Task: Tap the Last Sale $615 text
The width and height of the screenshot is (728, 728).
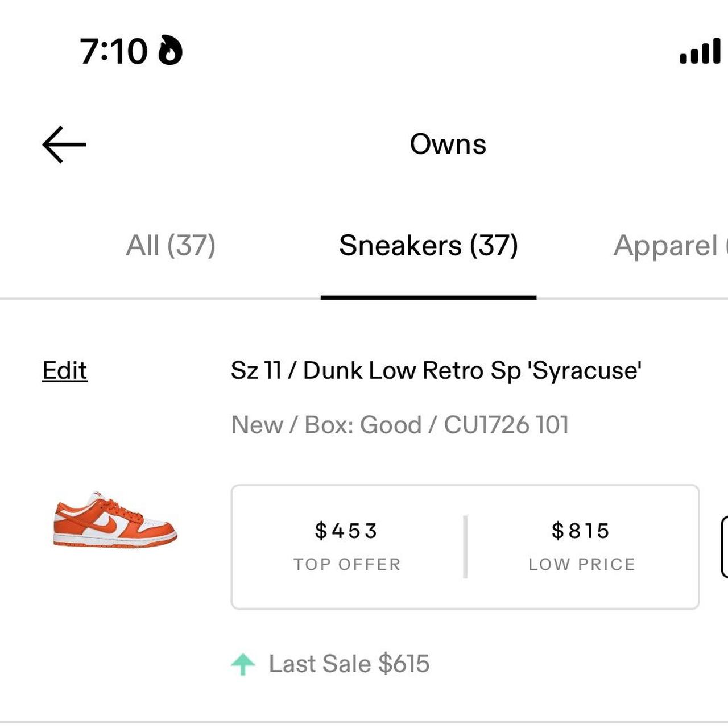Action: tap(349, 664)
